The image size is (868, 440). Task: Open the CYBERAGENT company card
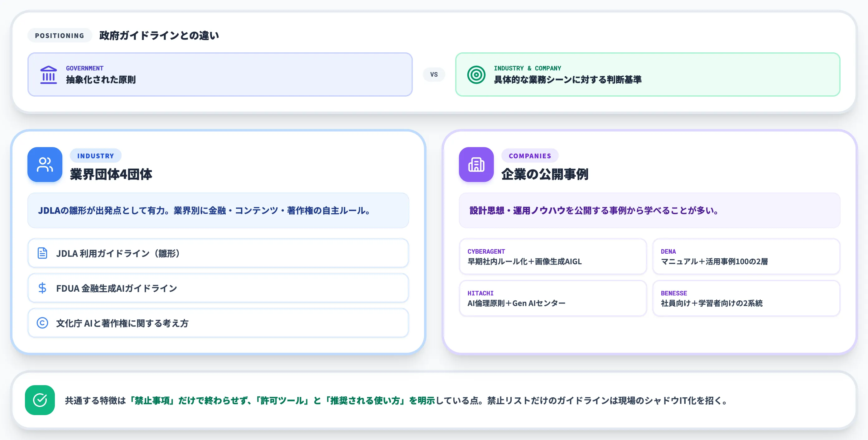coord(552,256)
